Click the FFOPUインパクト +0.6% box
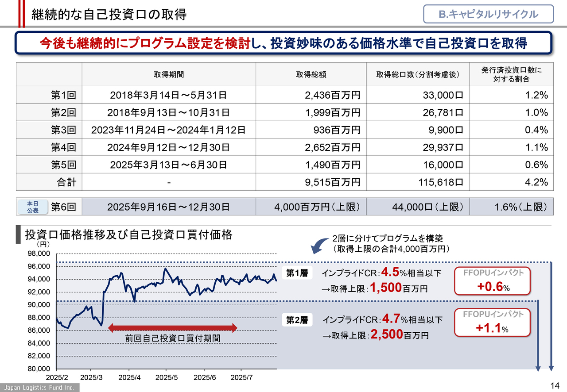This screenshot has height=392, width=567. (493, 281)
